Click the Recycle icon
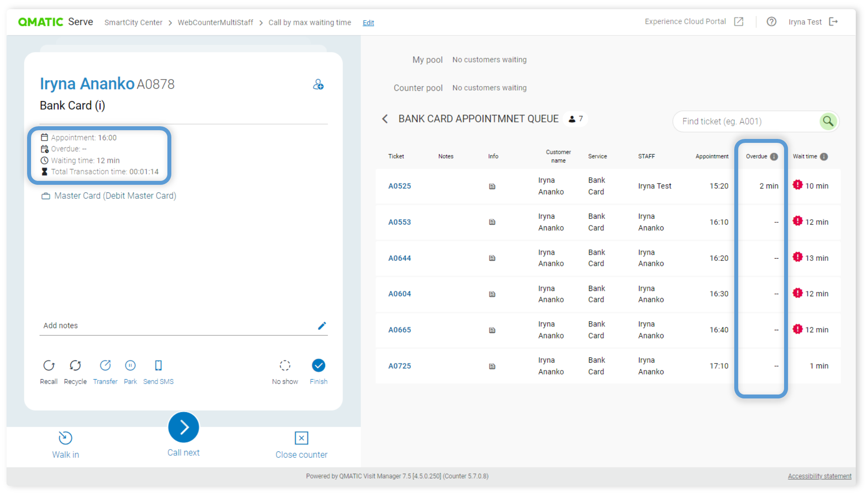The image size is (868, 495). point(75,365)
